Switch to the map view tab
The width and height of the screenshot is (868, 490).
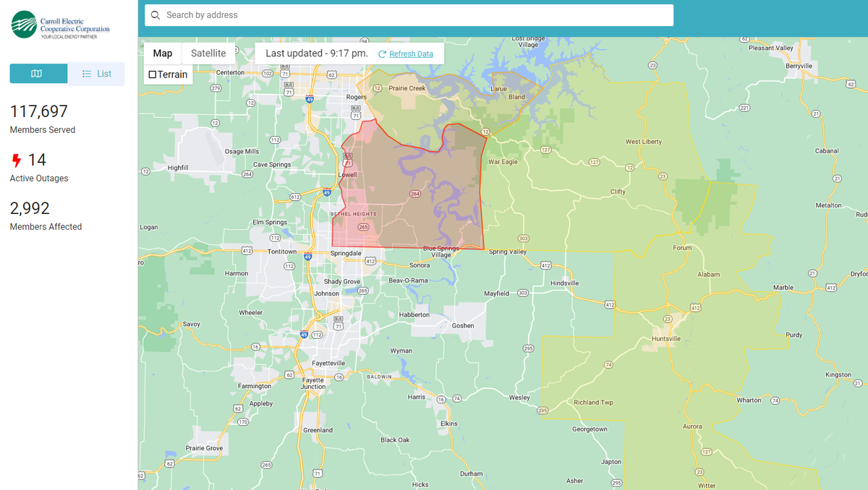38,74
